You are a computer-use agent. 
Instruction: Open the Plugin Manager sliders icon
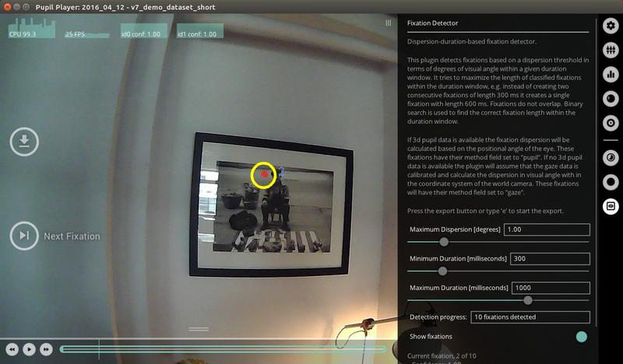coord(611,50)
